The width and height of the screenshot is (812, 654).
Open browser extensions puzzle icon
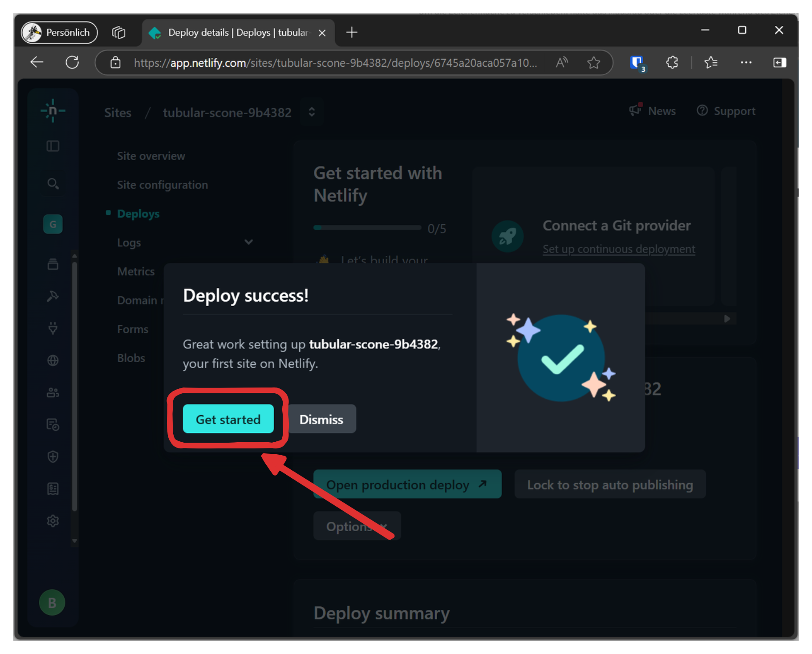click(672, 62)
